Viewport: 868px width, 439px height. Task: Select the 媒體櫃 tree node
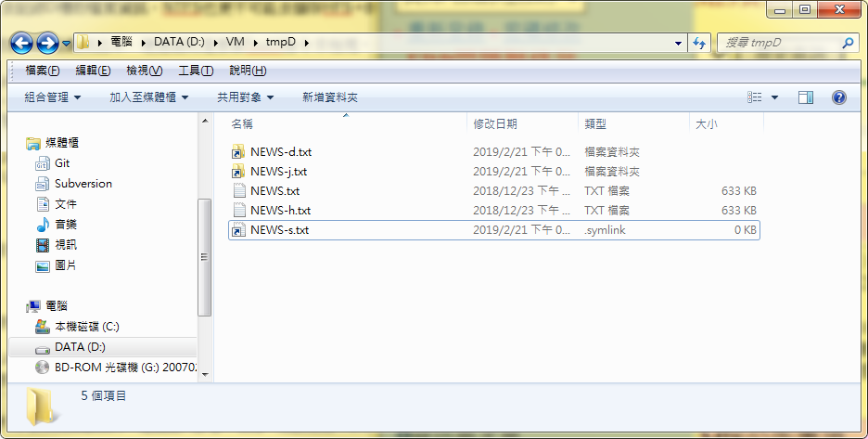pos(61,143)
